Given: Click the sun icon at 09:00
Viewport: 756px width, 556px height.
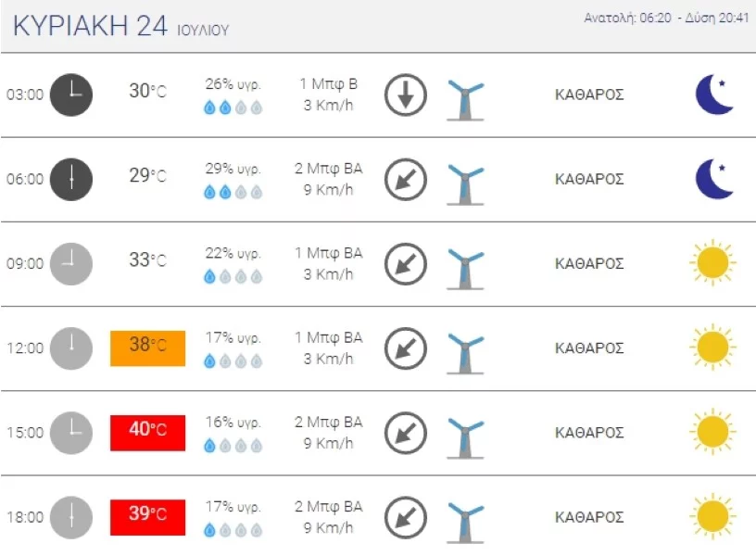Looking at the screenshot, I should click(x=712, y=264).
